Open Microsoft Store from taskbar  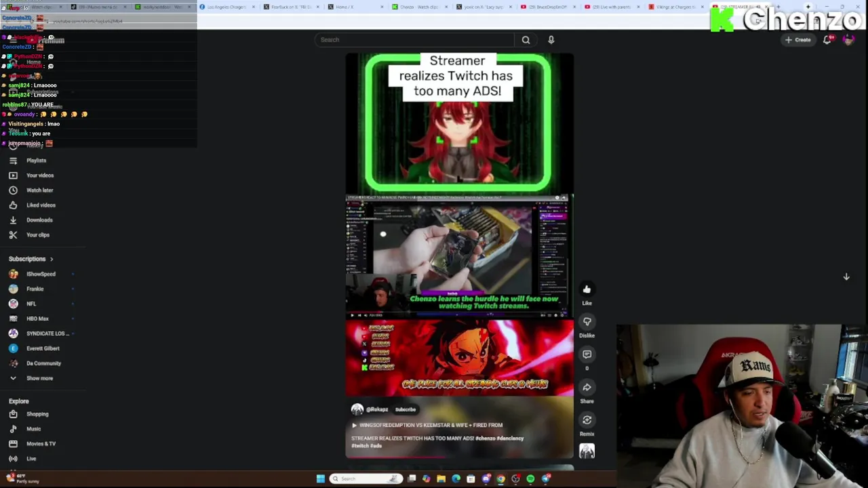(x=471, y=479)
